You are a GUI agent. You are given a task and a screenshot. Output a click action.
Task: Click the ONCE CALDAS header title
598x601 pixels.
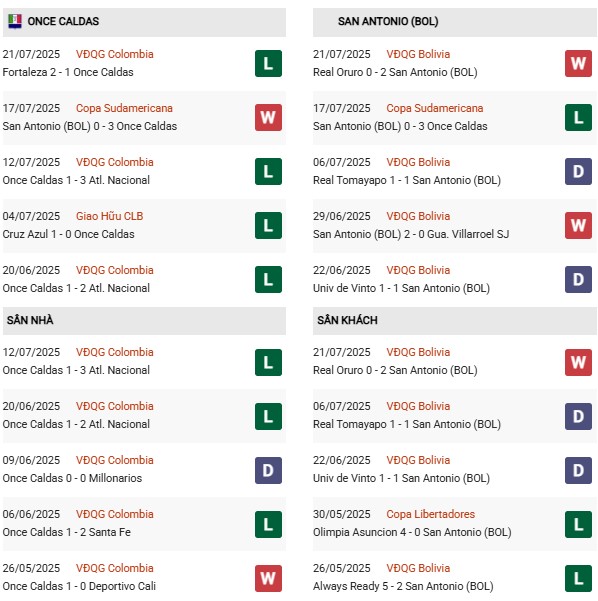point(63,21)
